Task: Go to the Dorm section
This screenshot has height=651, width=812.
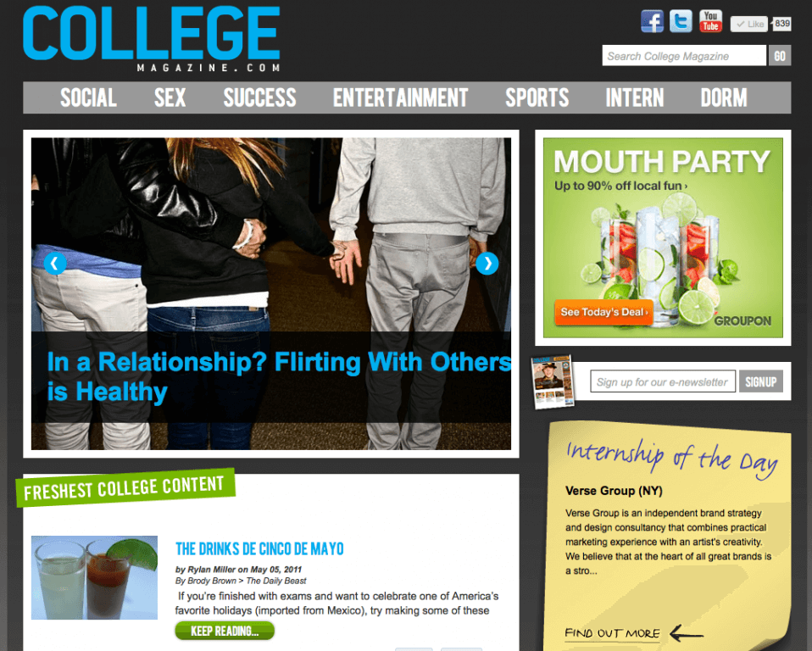Action: [x=724, y=97]
